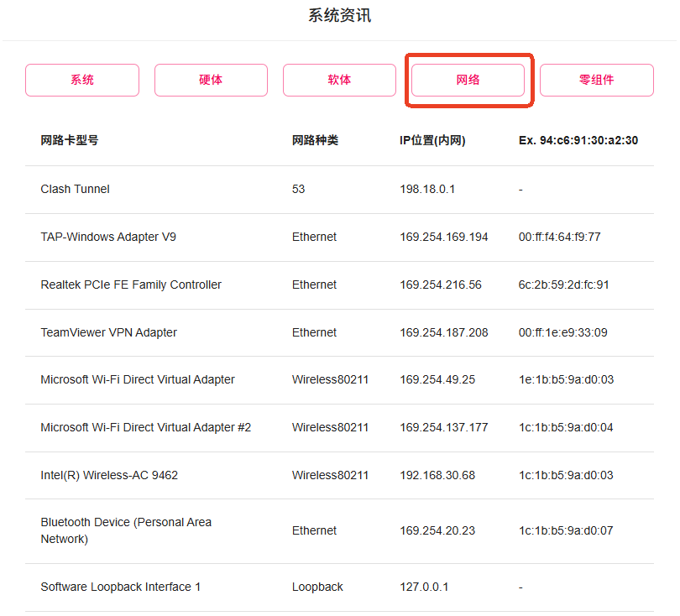The image size is (680, 616).
Task: Click MAC address 1c:1b:b5:9a:d0:03
Action: click(566, 475)
